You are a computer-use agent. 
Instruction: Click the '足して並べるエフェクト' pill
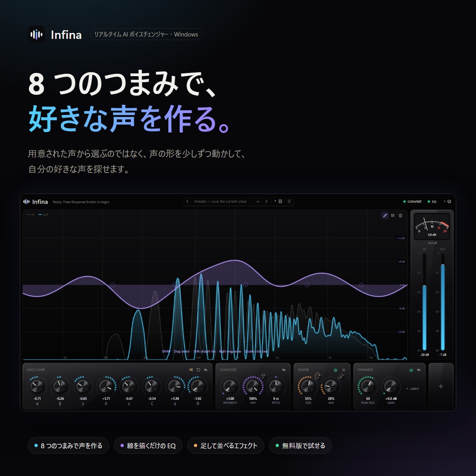coord(225,445)
